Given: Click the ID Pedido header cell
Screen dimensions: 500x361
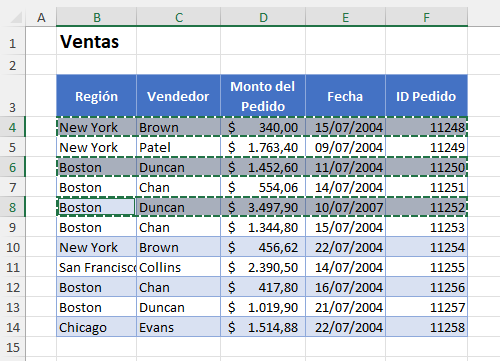Looking at the screenshot, I should 427,96.
